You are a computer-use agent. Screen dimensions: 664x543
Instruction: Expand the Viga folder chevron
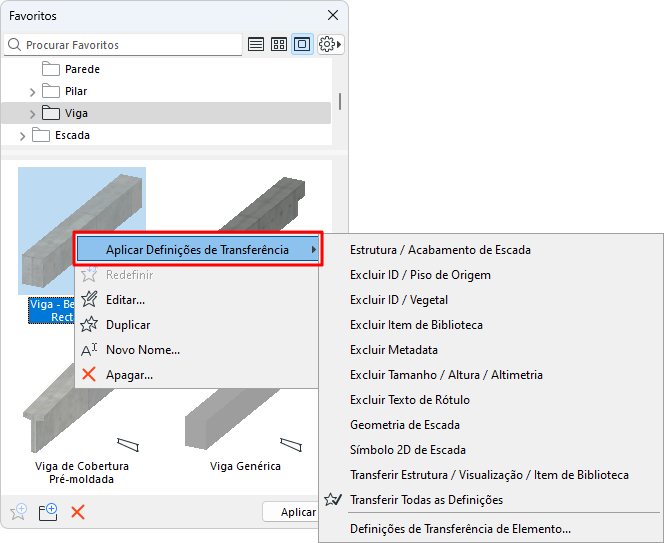(x=33, y=114)
